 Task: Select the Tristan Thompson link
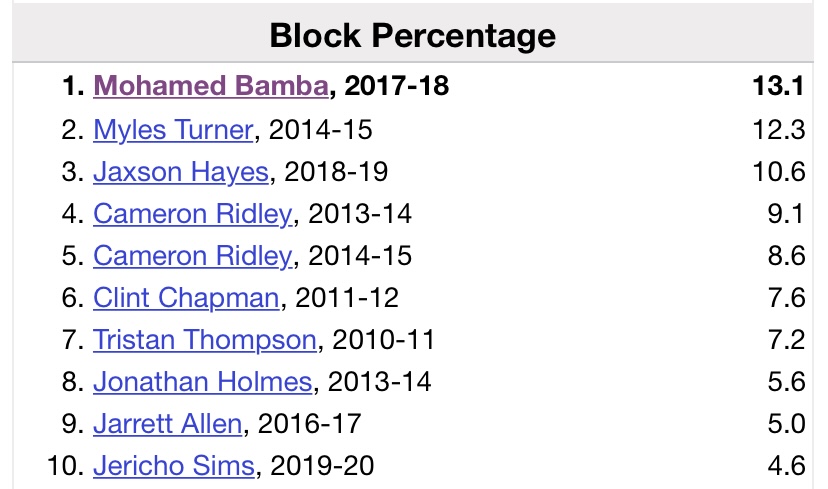click(205, 340)
